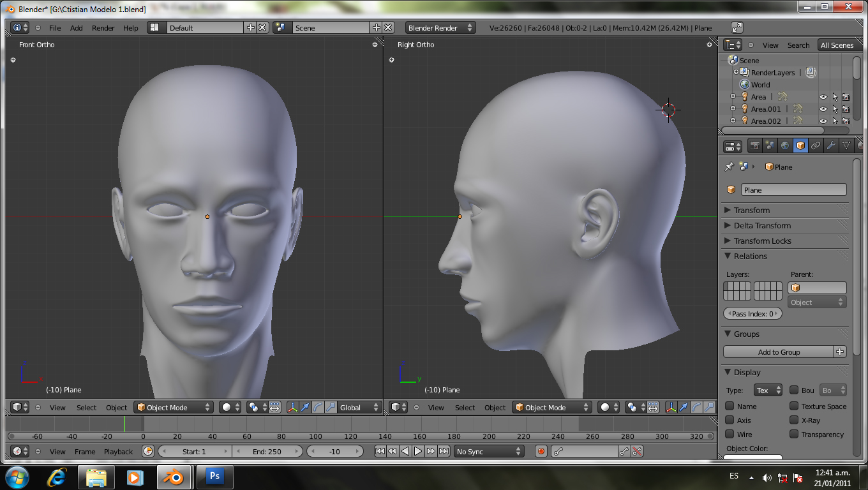Enable the Wire display checkbox
This screenshot has width=868, height=490.
730,434
